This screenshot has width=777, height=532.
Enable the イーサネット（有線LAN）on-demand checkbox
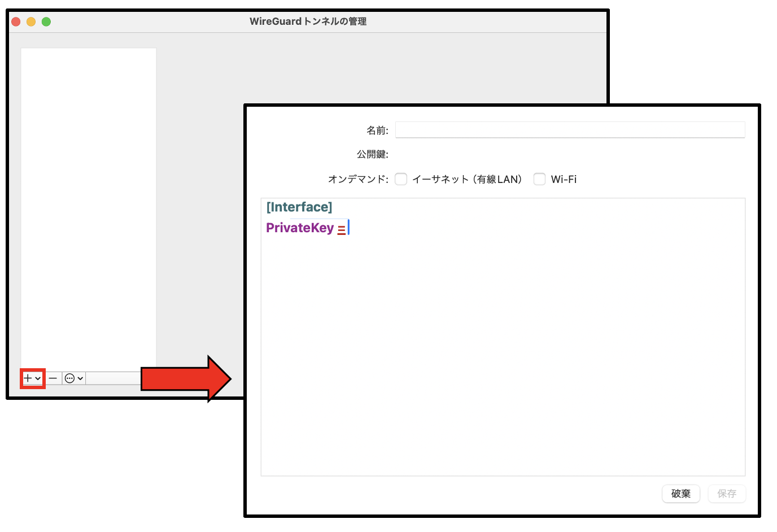[401, 178]
